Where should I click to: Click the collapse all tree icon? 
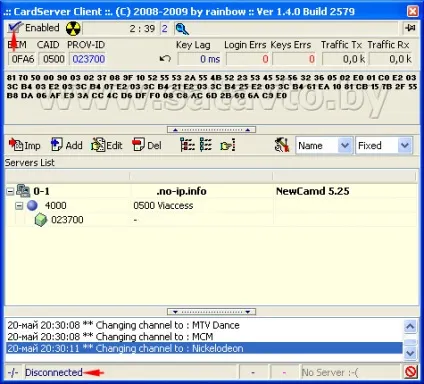pyautogui.click(x=206, y=145)
